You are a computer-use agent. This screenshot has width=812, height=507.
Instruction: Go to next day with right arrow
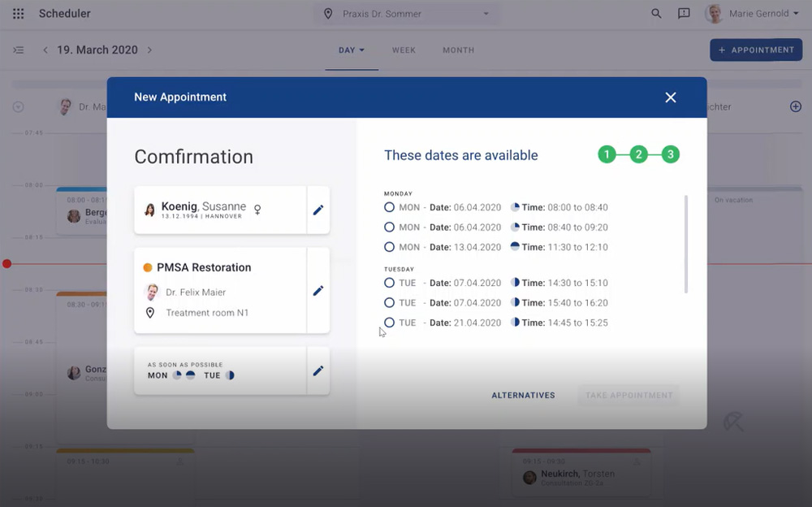[149, 50]
